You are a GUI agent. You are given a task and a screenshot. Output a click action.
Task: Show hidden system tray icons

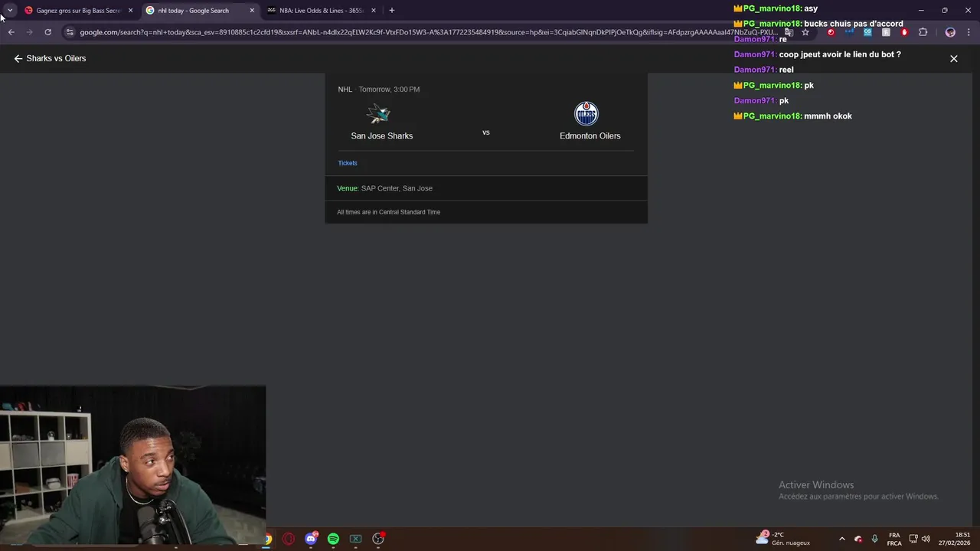(842, 539)
